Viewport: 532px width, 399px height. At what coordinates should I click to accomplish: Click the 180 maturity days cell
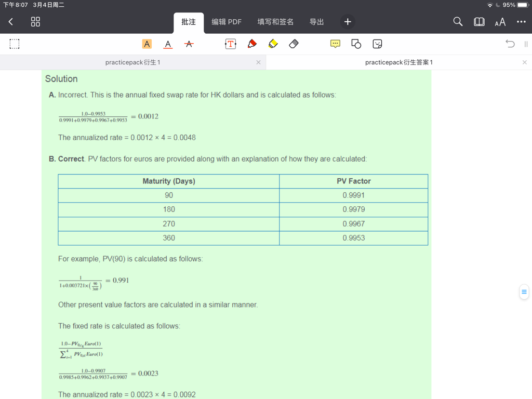point(169,209)
